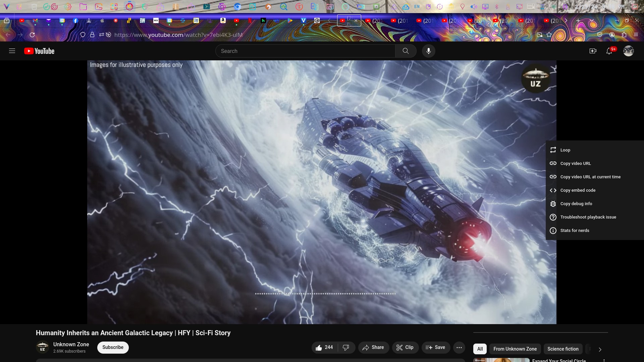Open more actions three-dot menu
Image resolution: width=644 pixels, height=362 pixels.
pos(459,348)
